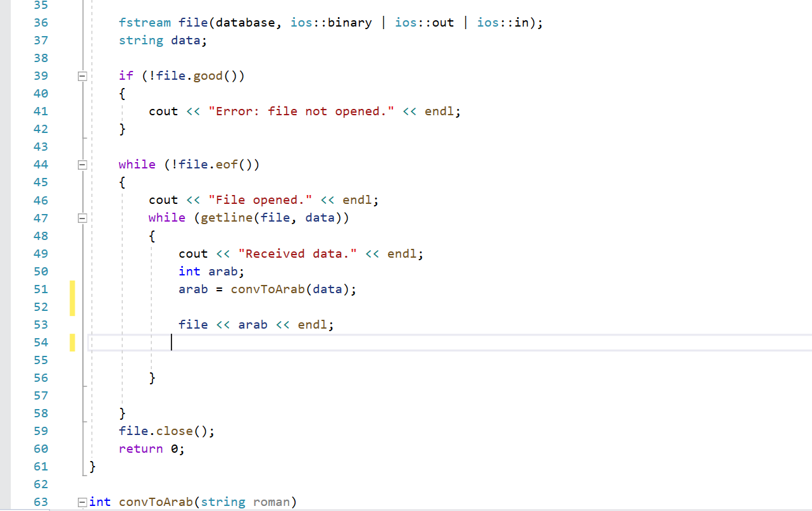Image resolution: width=812 pixels, height=511 pixels.
Task: Select the fstream keyword on line 36
Action: point(145,22)
